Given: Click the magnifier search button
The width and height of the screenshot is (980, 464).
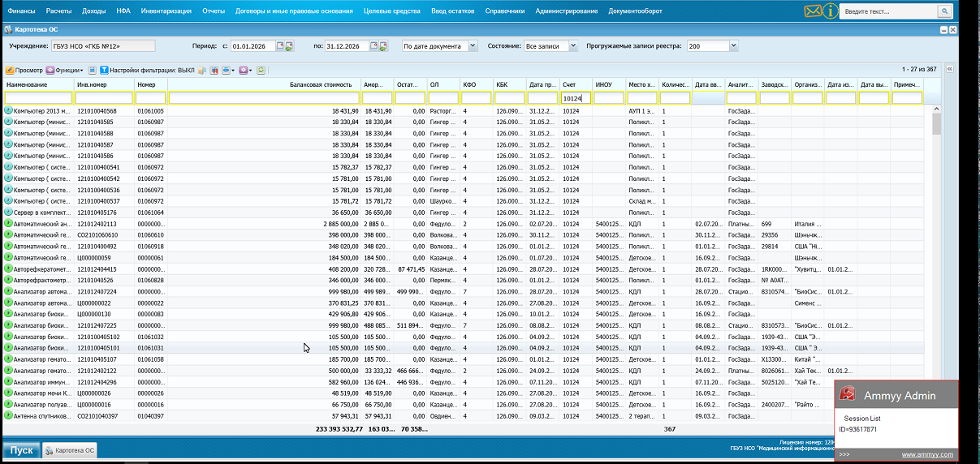Looking at the screenshot, I should [943, 11].
